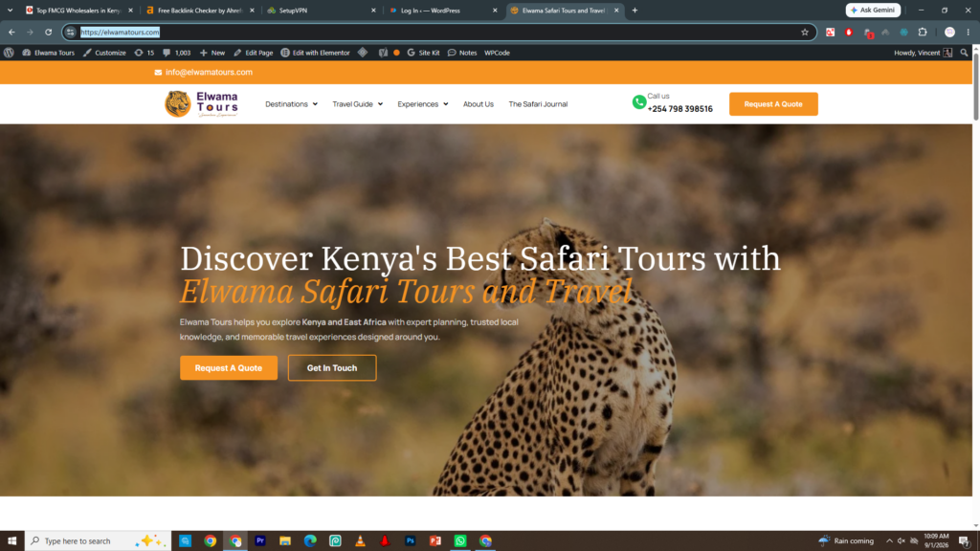Click the +254 798 398516 phone number

click(x=679, y=109)
